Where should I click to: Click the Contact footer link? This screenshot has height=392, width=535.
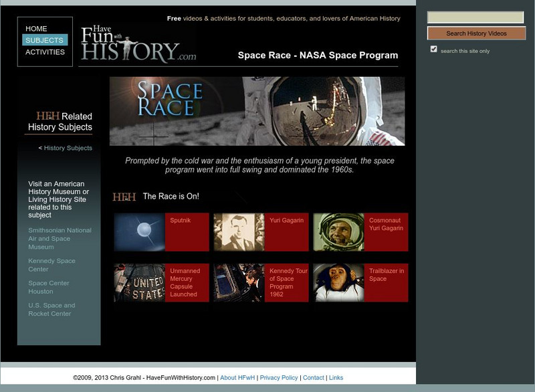pyautogui.click(x=313, y=378)
